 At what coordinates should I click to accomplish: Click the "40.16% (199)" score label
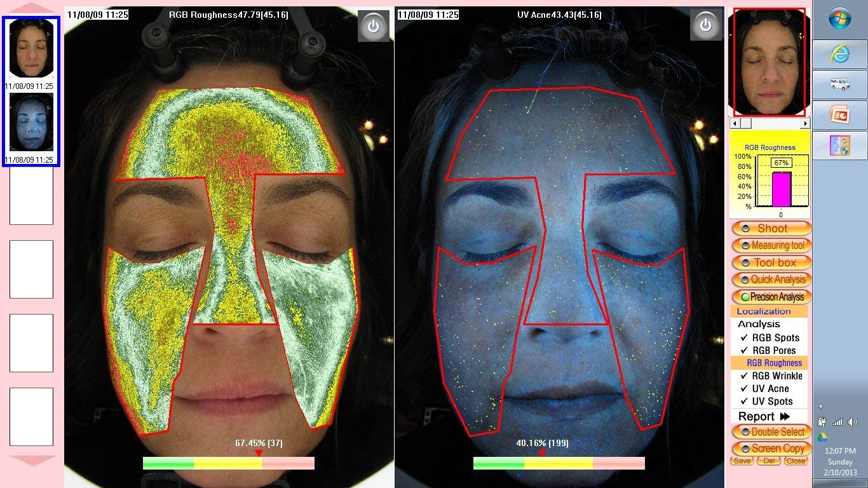point(542,443)
